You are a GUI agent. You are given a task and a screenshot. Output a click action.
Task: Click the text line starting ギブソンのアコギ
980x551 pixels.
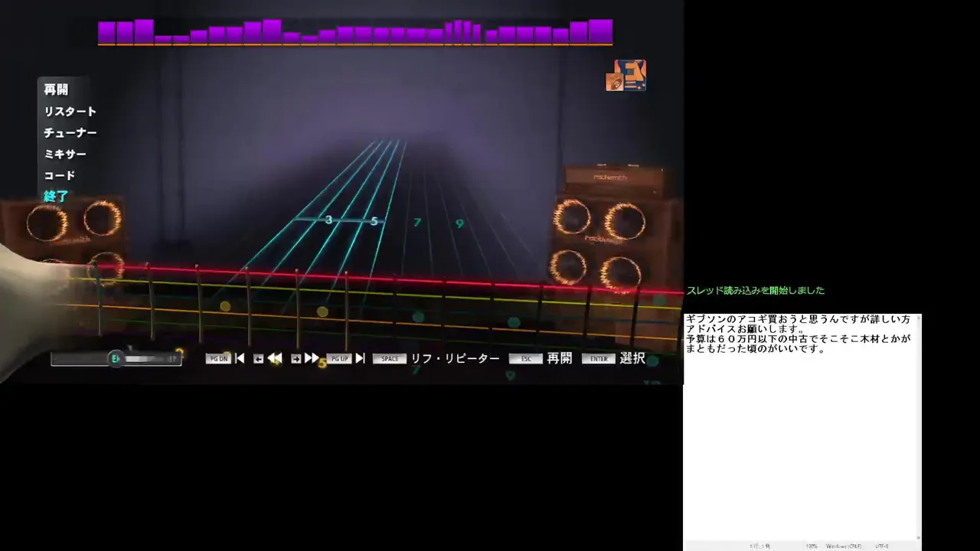[798, 318]
